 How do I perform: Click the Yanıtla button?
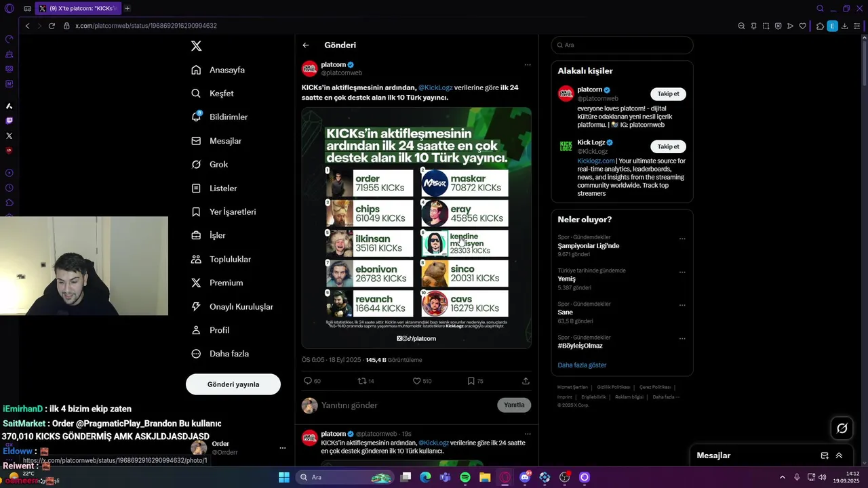pos(514,405)
